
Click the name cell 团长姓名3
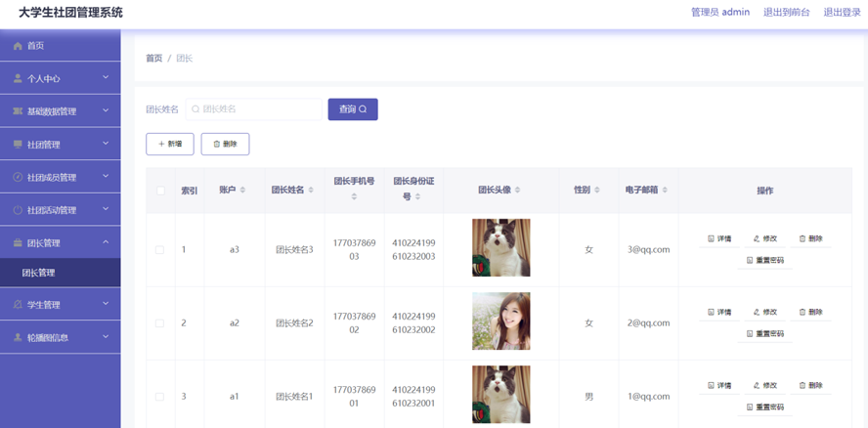[294, 250]
